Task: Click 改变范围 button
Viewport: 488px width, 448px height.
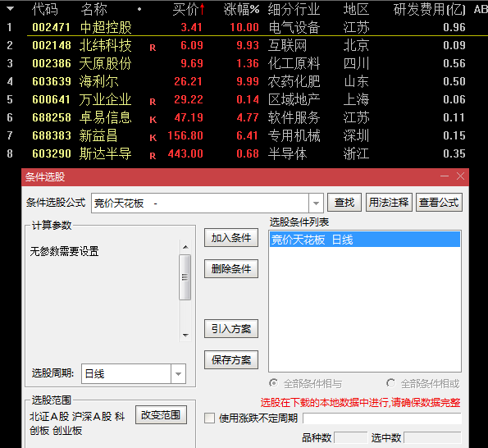Action: (x=161, y=414)
